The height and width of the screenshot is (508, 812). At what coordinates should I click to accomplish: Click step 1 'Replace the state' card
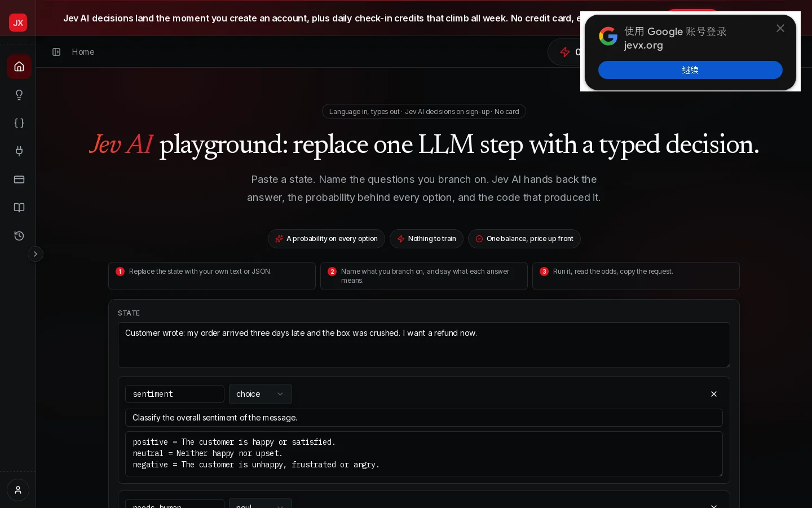[212, 276]
